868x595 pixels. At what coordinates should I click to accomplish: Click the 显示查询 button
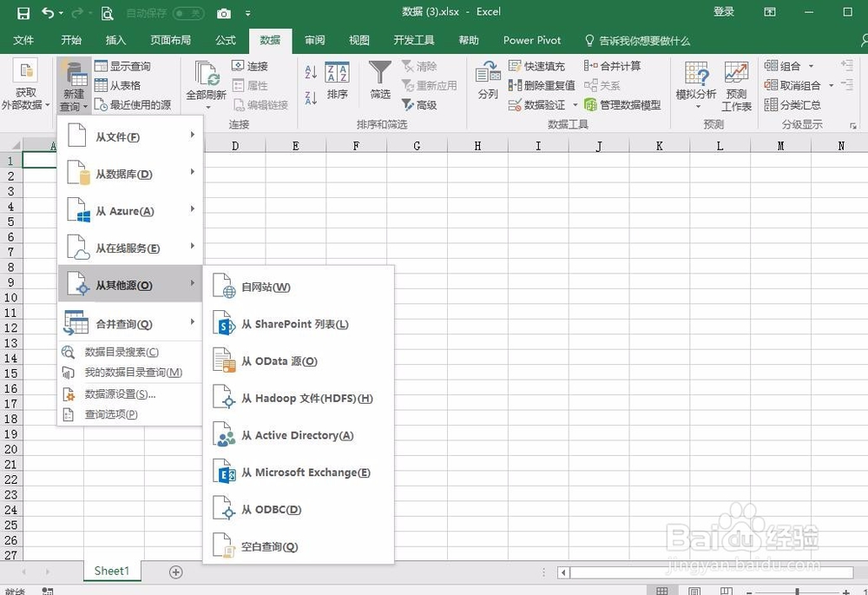click(x=122, y=66)
